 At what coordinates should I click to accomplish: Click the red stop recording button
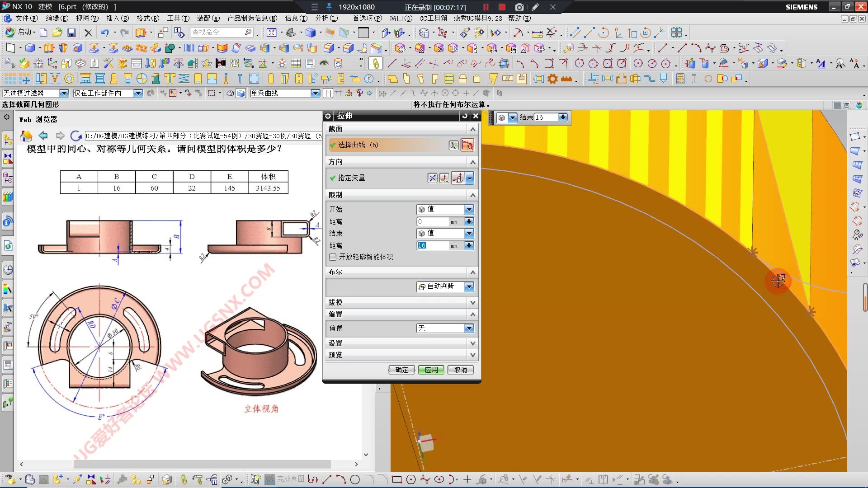pyautogui.click(x=502, y=7)
